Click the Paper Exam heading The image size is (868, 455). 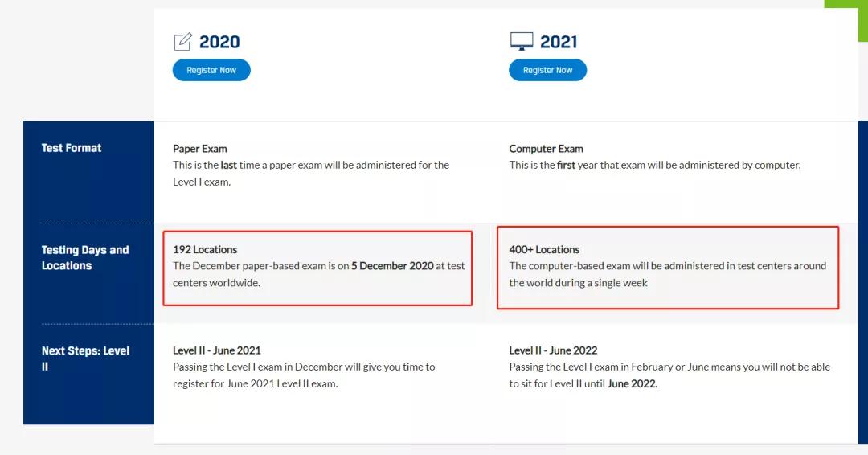[x=200, y=149]
